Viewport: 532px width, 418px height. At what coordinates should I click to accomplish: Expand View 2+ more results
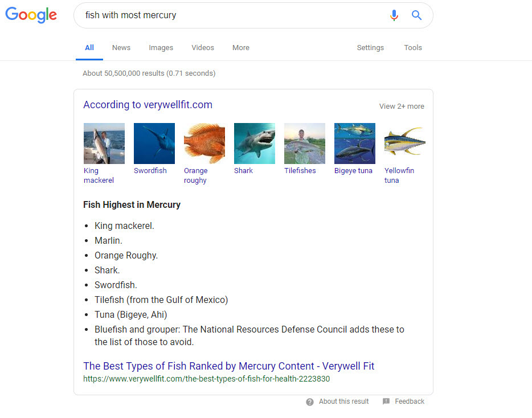point(402,106)
